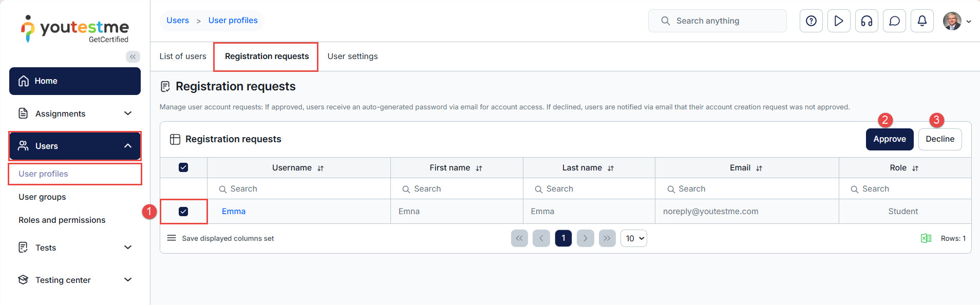This screenshot has width=980, height=305.
Task: Open Emma's username link
Action: pos(234,212)
